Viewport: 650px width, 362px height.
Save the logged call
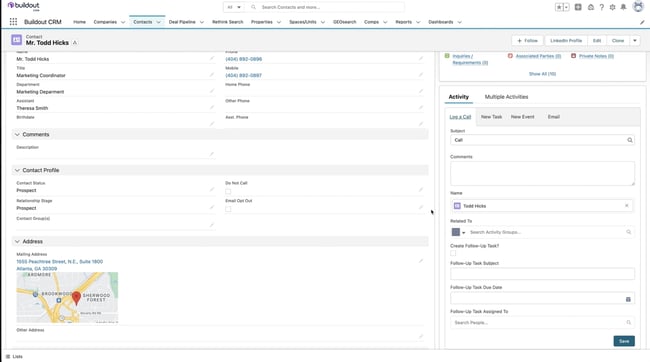coord(624,341)
